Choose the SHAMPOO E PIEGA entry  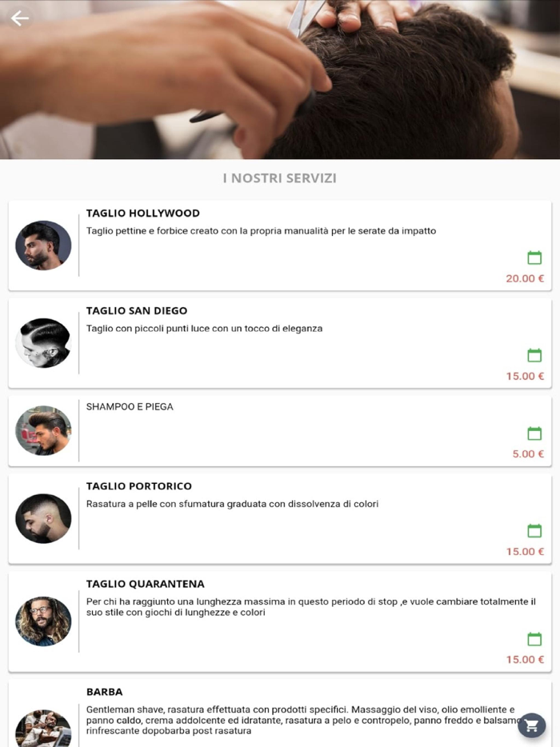click(130, 407)
